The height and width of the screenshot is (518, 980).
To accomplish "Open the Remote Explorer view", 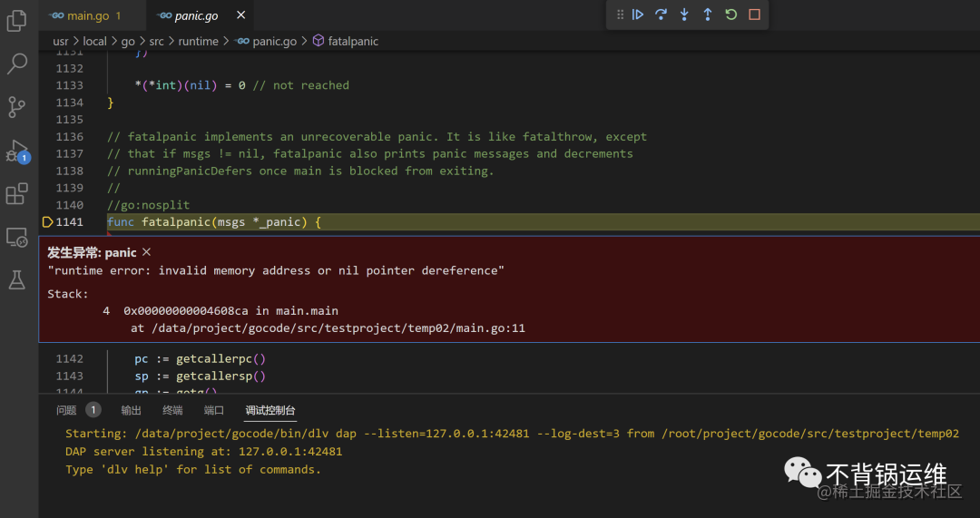I will 16,238.
